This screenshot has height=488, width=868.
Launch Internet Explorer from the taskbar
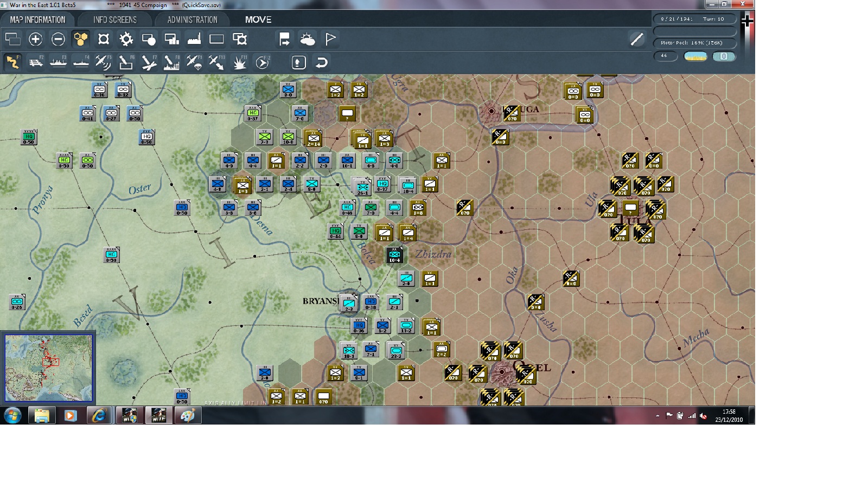pos(99,416)
